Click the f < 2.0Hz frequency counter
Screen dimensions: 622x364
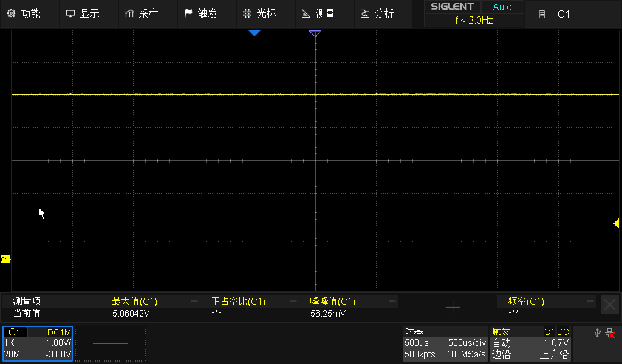point(474,20)
